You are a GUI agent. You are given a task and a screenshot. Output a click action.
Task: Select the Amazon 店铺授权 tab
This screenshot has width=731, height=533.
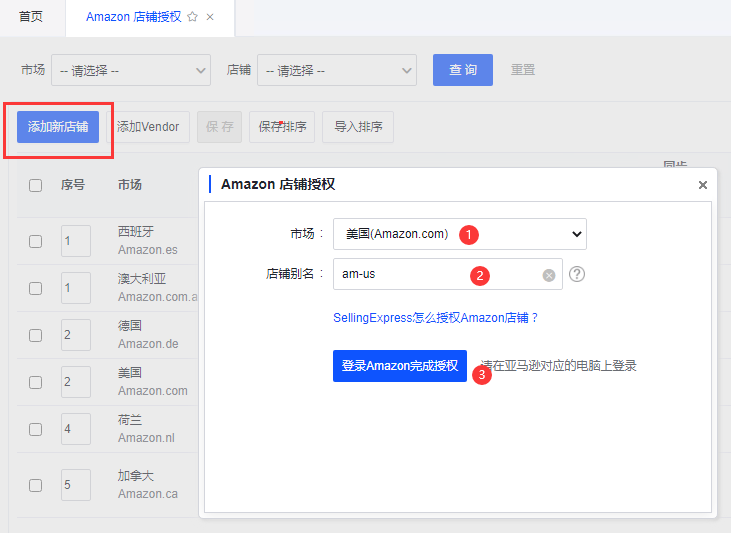pyautogui.click(x=133, y=17)
